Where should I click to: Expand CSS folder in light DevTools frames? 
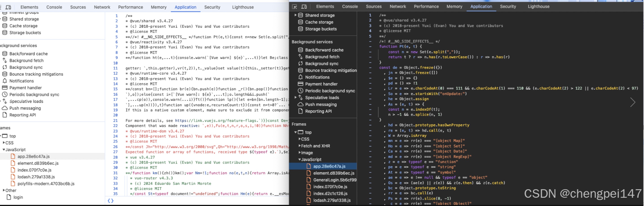click(4, 142)
